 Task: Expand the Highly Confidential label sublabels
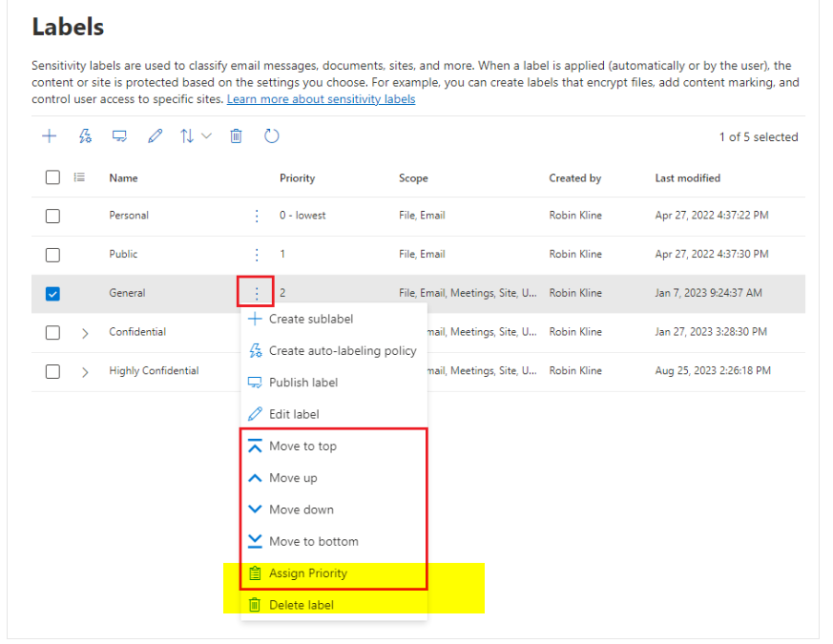[x=85, y=372]
